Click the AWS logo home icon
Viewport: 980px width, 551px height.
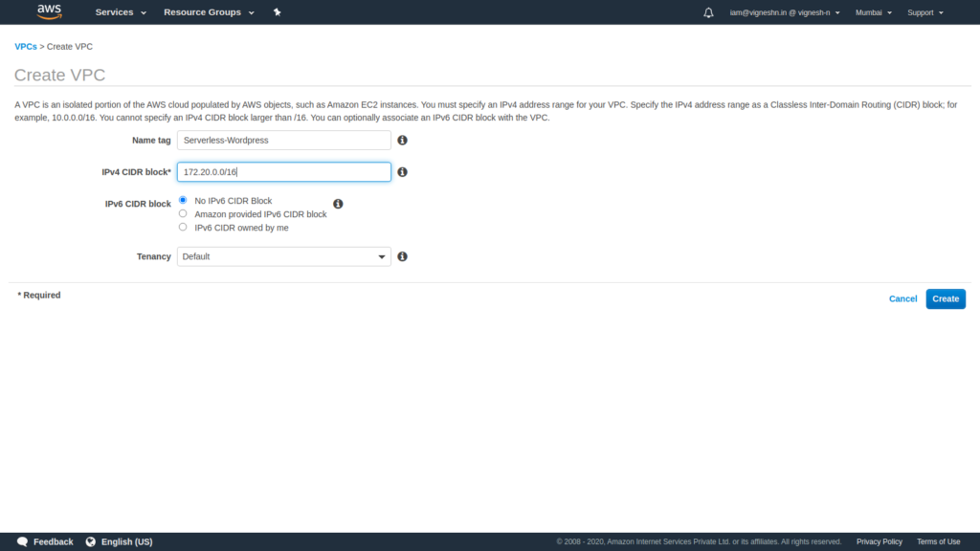coord(50,11)
